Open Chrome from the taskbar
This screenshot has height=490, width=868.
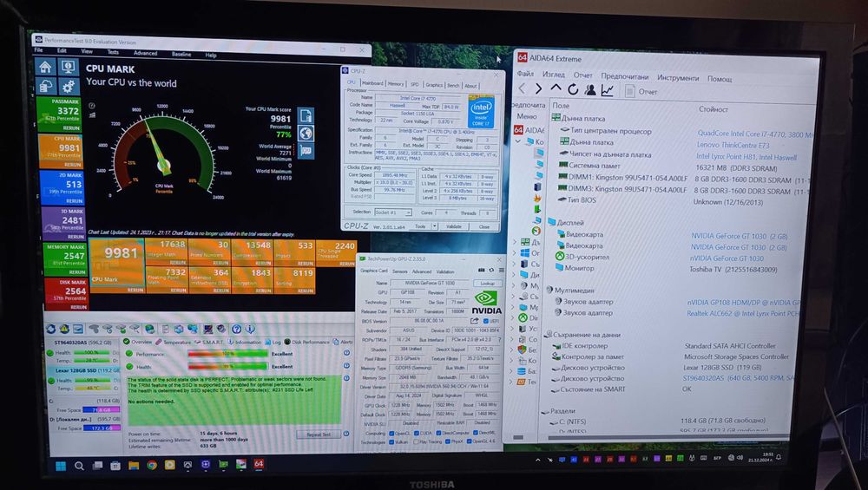point(152,465)
